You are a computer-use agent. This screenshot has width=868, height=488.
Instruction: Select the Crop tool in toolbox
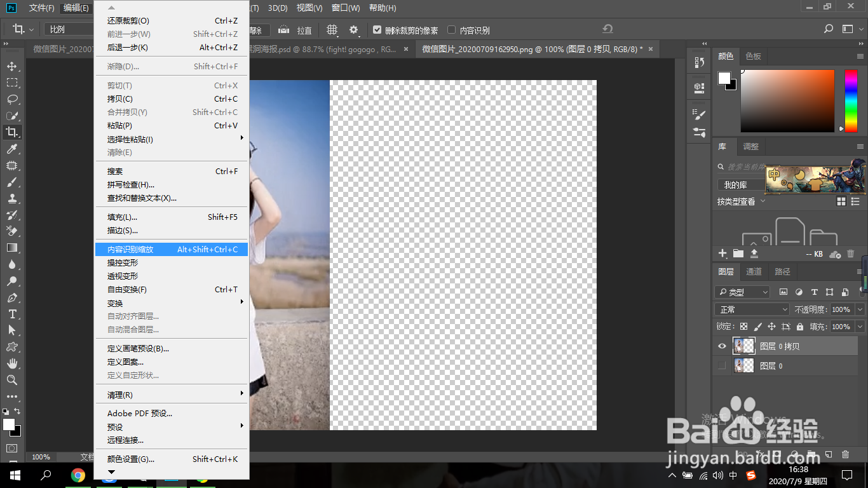[x=12, y=132]
